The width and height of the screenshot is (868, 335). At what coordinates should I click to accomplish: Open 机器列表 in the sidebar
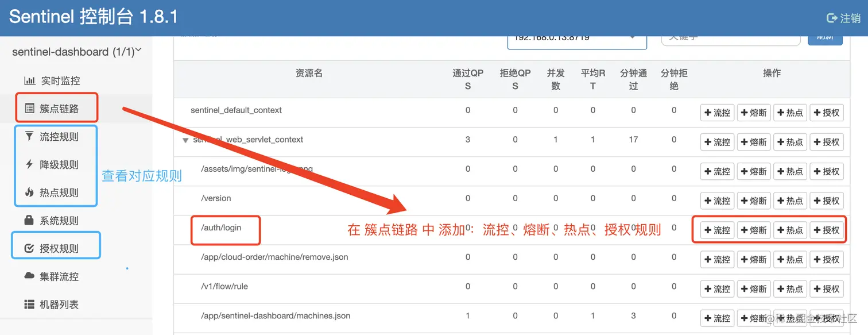click(59, 305)
